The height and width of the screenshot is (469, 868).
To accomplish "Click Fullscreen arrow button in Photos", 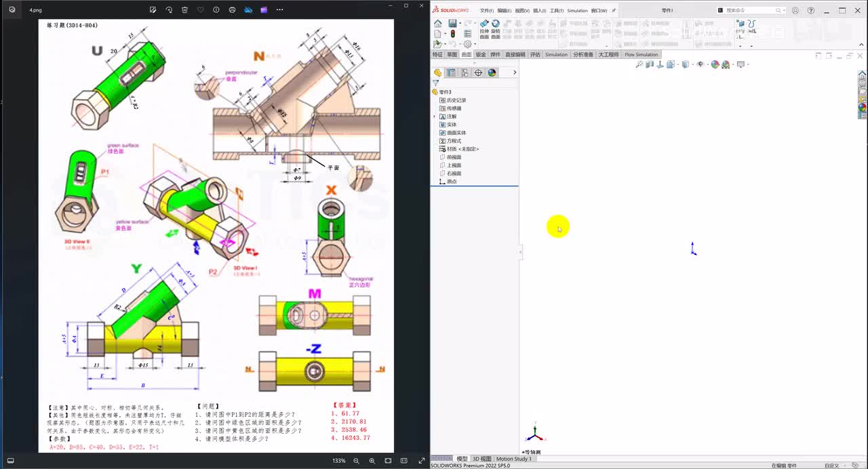I will 420,460.
